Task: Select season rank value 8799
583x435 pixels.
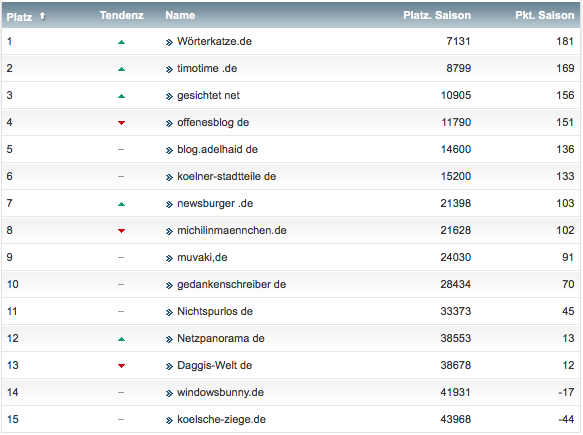Action: [458, 68]
